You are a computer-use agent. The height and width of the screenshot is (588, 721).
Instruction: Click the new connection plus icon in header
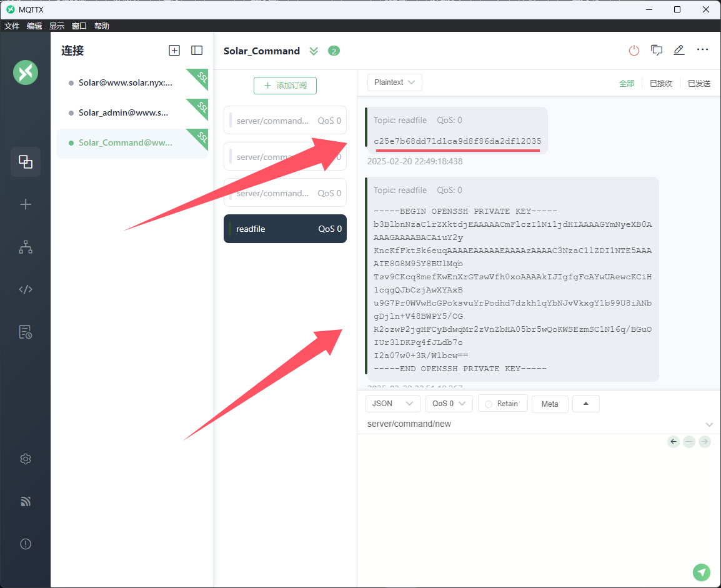pos(174,51)
